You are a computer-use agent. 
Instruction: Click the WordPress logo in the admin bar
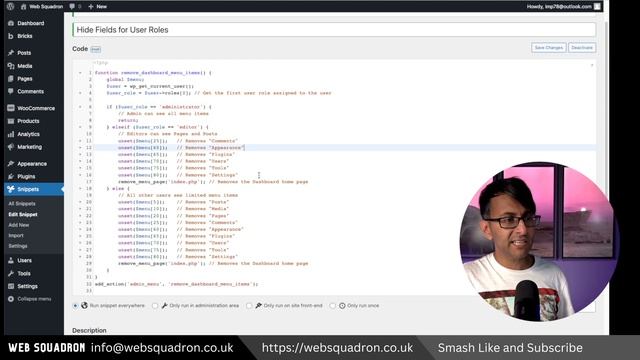point(11,6)
